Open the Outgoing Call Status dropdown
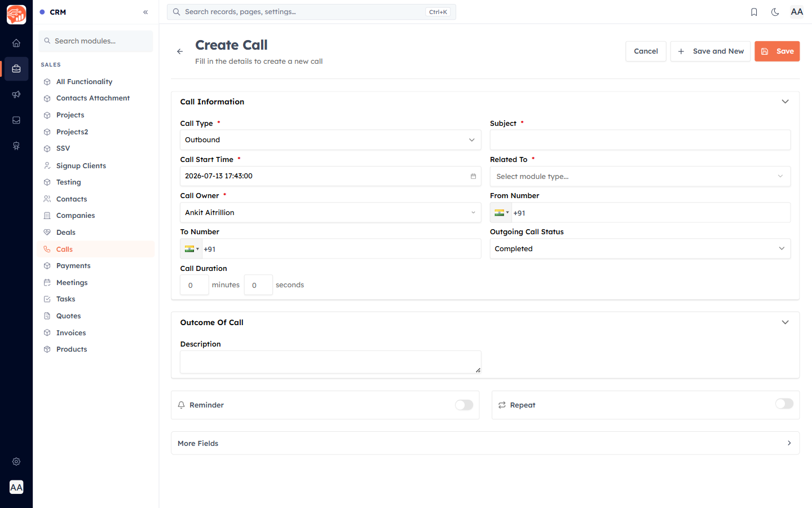 click(x=640, y=249)
